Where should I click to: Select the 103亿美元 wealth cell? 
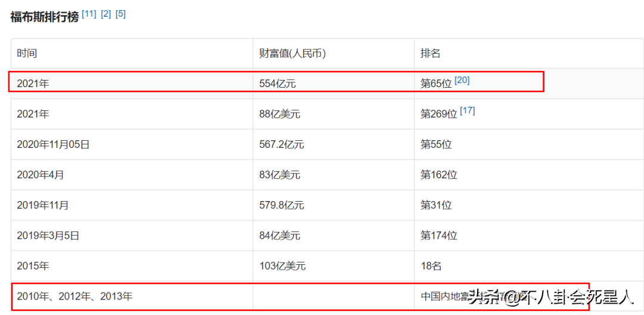pos(282,266)
